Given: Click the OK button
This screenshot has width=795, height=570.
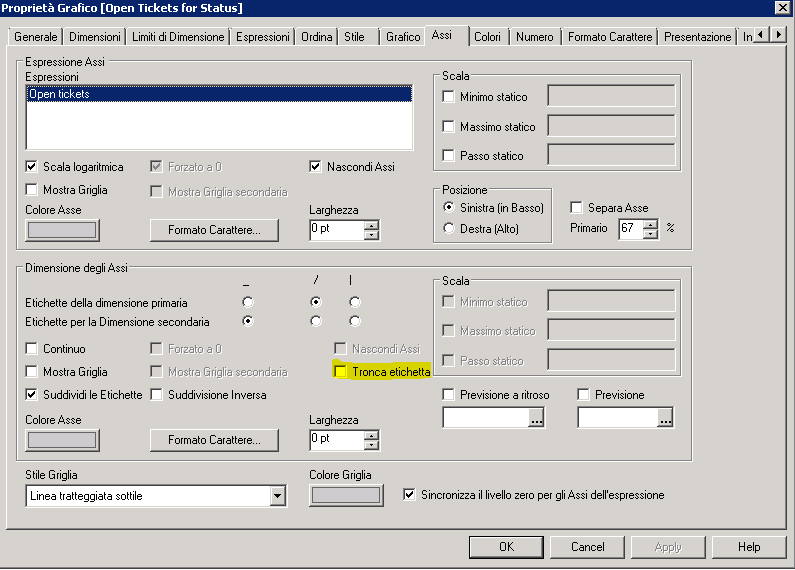Looking at the screenshot, I should 506,547.
